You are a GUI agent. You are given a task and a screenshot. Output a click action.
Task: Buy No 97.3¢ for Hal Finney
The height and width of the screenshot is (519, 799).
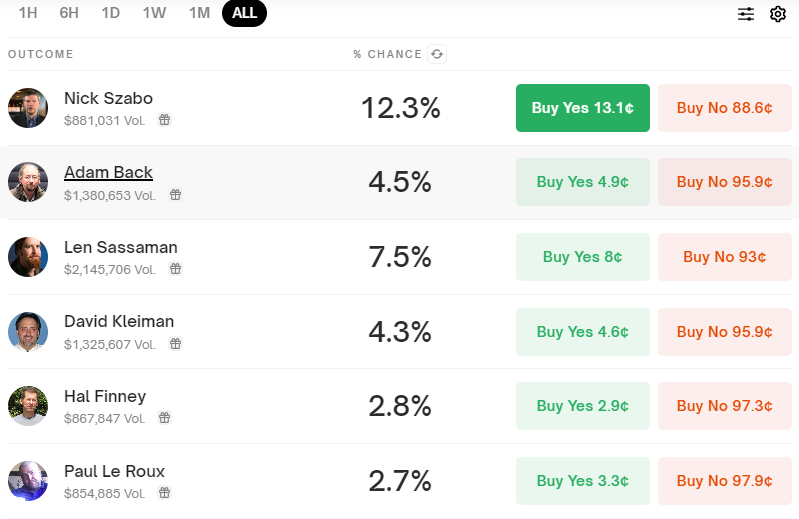(725, 406)
